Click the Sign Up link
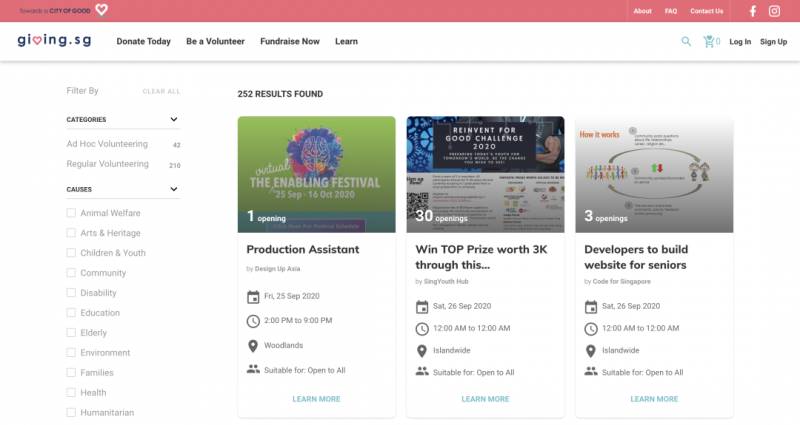800x425 pixels. point(773,42)
